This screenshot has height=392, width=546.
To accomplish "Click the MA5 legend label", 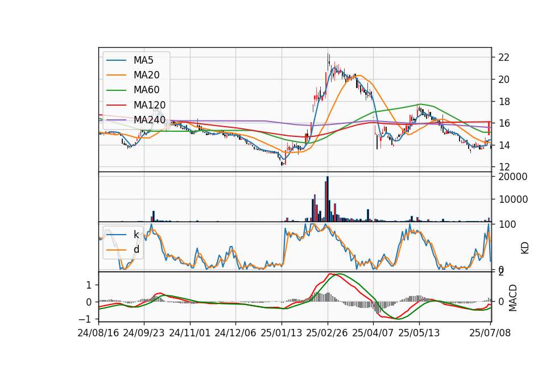I will pos(143,60).
